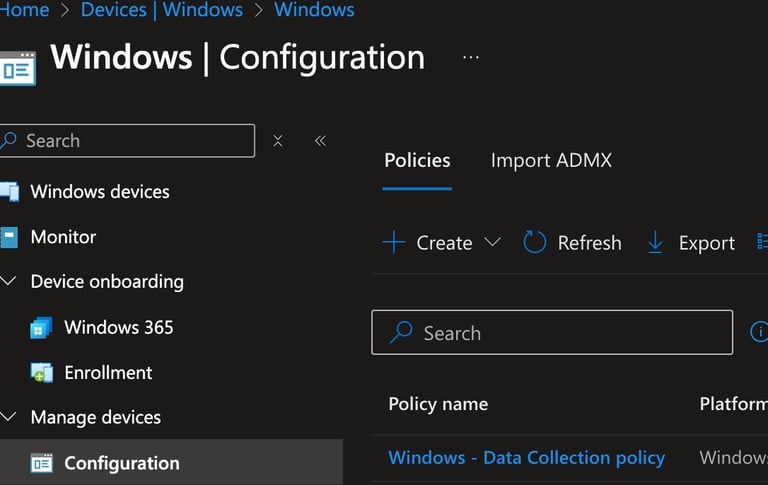This screenshot has height=485, width=768.
Task: Open Windows 365 in the sidebar
Action: pos(119,327)
